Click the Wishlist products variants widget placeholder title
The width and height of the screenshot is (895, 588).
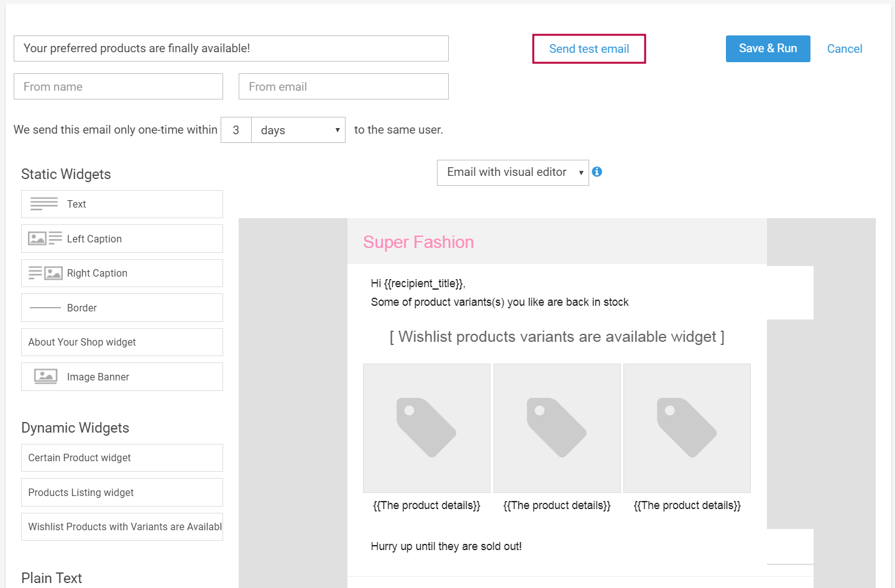[557, 337]
